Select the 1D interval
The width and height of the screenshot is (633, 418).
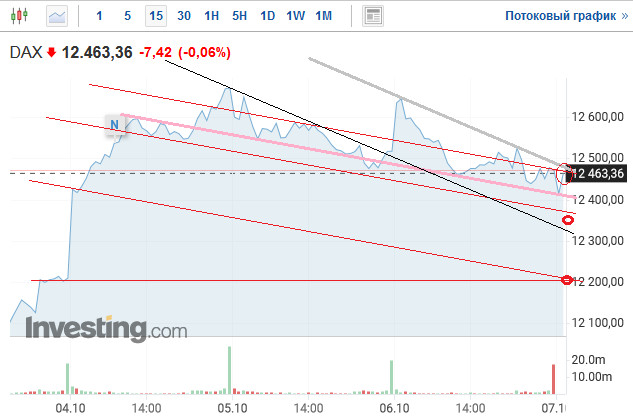click(x=267, y=16)
